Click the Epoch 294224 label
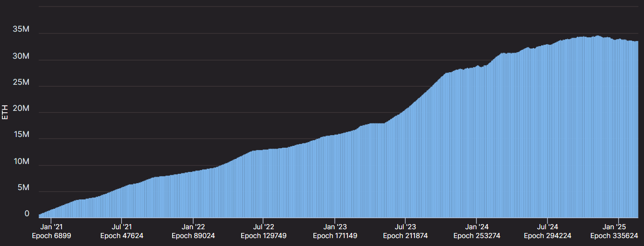This screenshot has width=644, height=246. tap(547, 236)
